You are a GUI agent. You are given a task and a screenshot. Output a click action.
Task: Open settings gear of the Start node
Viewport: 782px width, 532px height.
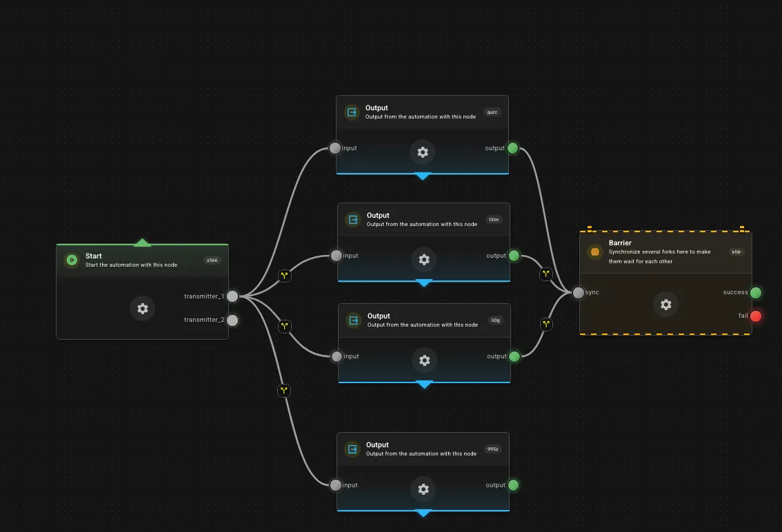(143, 309)
